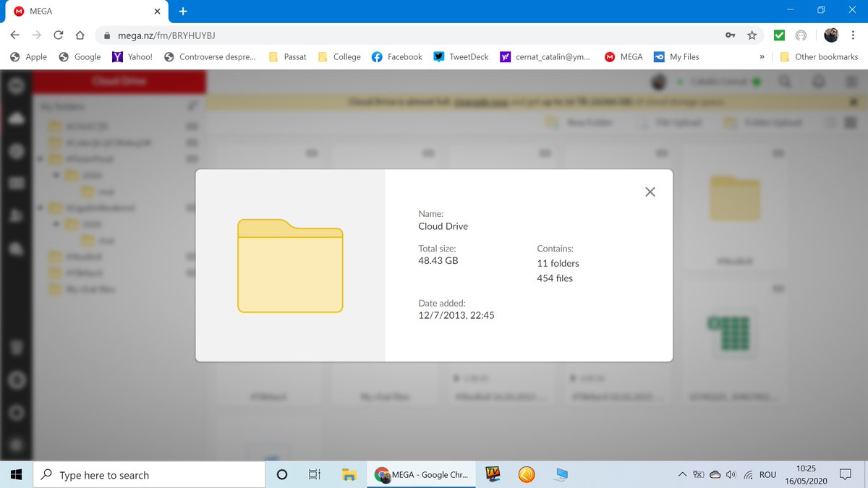Open the Windows Start menu
Screen dimensions: 868x488
16,474
